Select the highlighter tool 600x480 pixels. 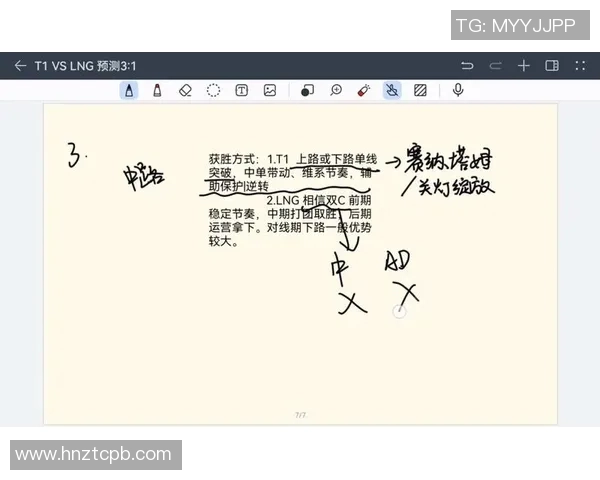click(157, 90)
